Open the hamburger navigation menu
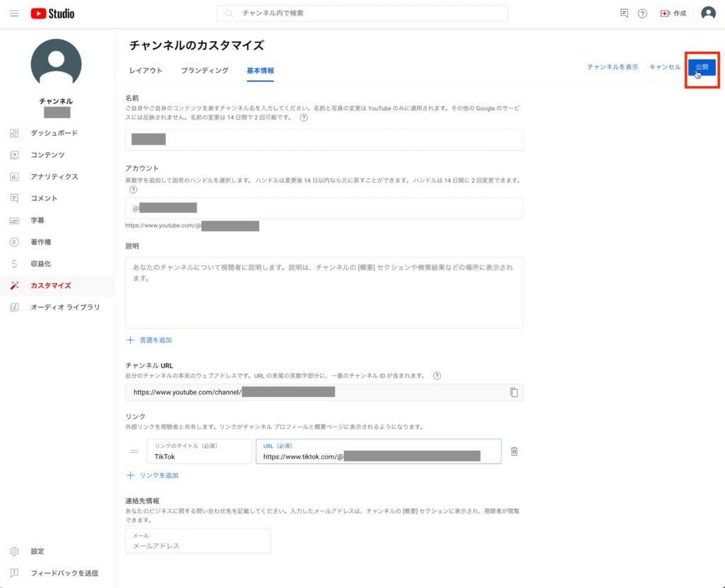The image size is (725, 588). [x=14, y=13]
